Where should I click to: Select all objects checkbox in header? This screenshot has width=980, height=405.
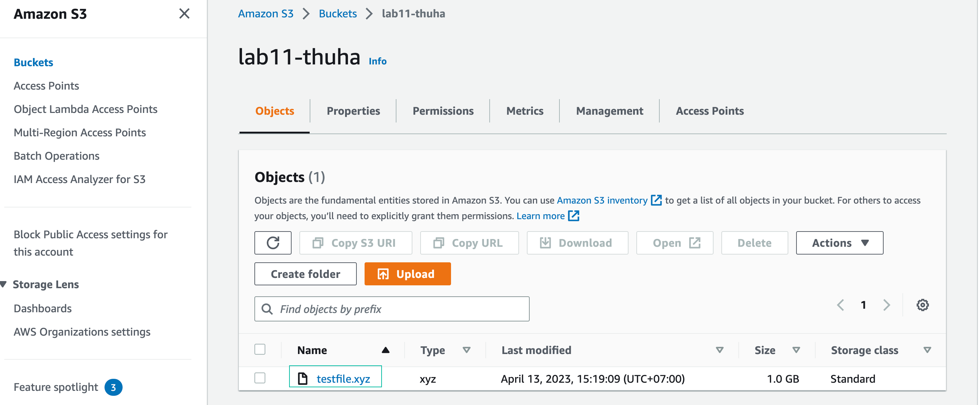point(260,349)
